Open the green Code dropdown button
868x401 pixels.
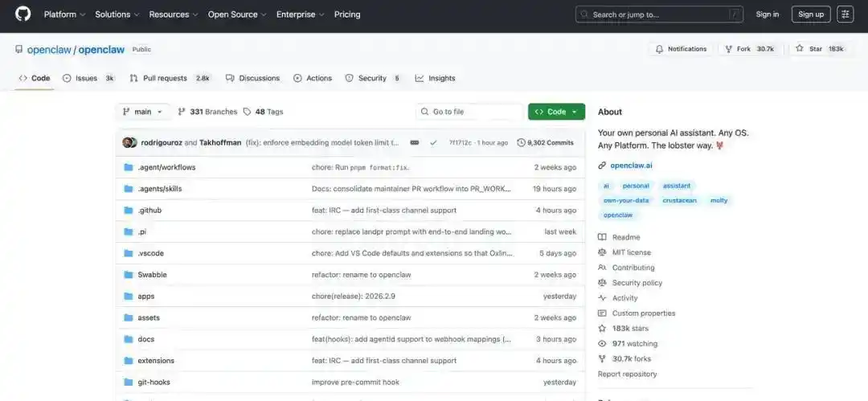coord(556,112)
